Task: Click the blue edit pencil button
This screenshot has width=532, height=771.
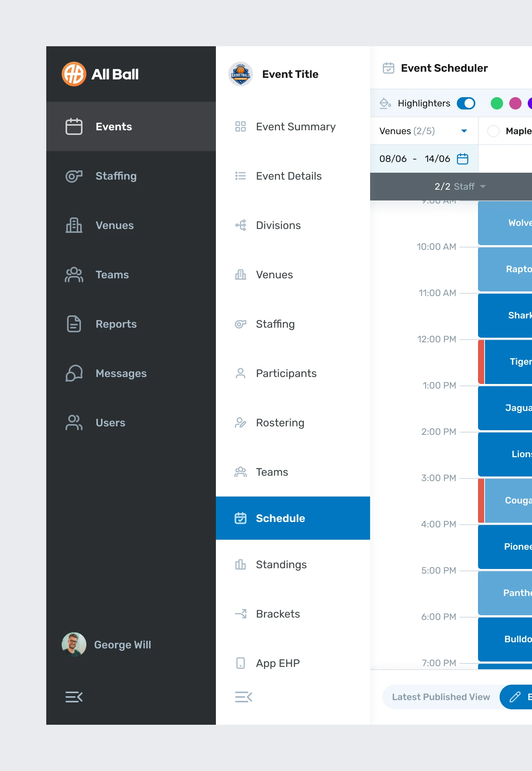Action: coord(516,697)
